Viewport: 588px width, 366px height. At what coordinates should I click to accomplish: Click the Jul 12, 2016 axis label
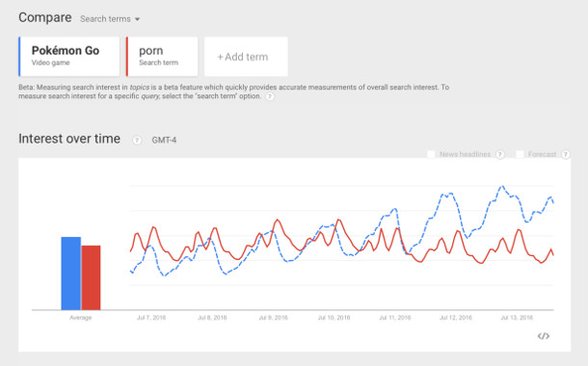coord(456,318)
